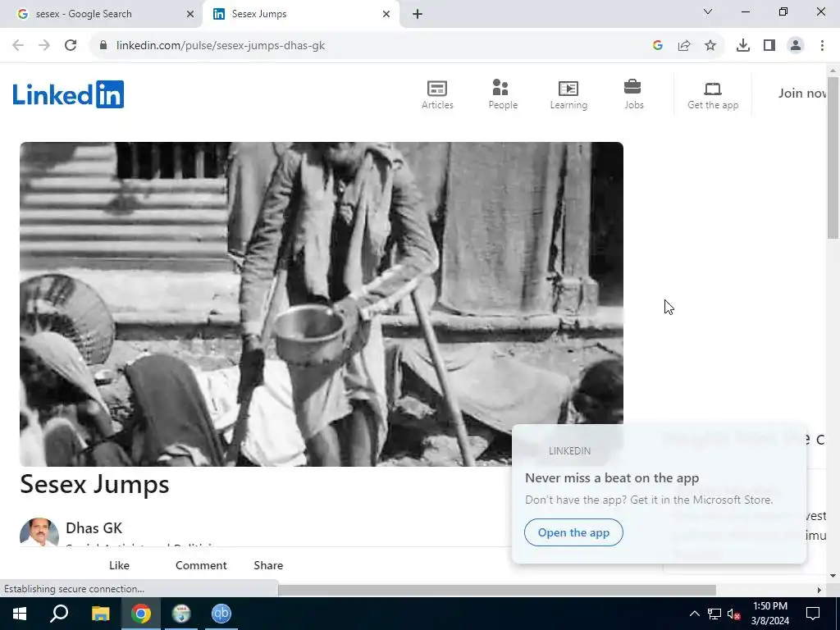Open the Articles navigation icon
The height and width of the screenshot is (630, 840).
pyautogui.click(x=437, y=95)
